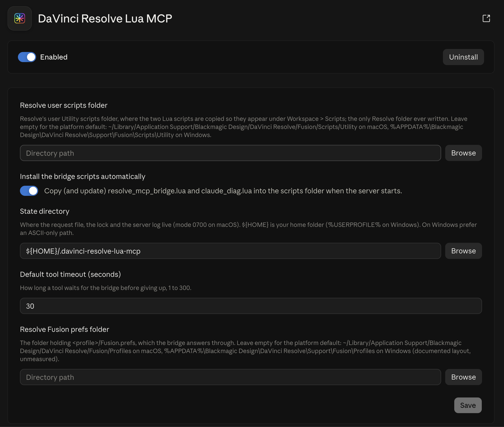Click the 'Copy (and update) resolve_mcp_bridge.lua' description

[223, 191]
